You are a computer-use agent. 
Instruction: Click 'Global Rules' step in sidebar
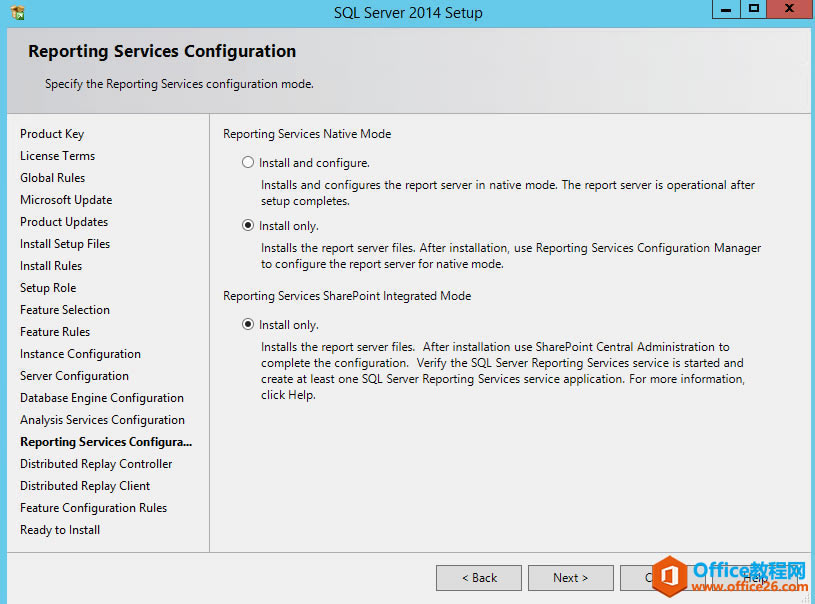click(52, 178)
